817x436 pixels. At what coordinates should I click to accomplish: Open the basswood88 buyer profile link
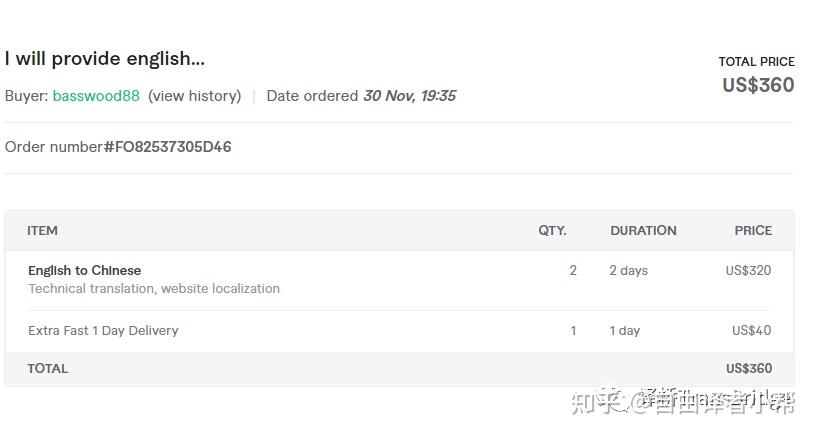click(x=96, y=96)
